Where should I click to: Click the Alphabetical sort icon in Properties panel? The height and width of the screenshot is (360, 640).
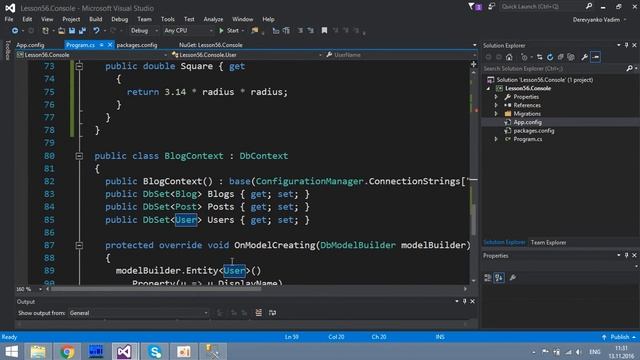click(499, 278)
